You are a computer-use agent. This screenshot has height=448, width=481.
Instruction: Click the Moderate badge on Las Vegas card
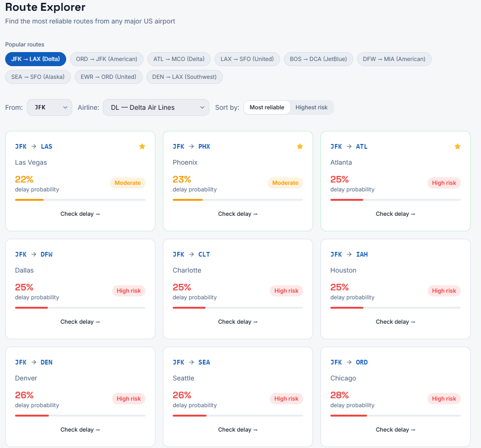[128, 183]
